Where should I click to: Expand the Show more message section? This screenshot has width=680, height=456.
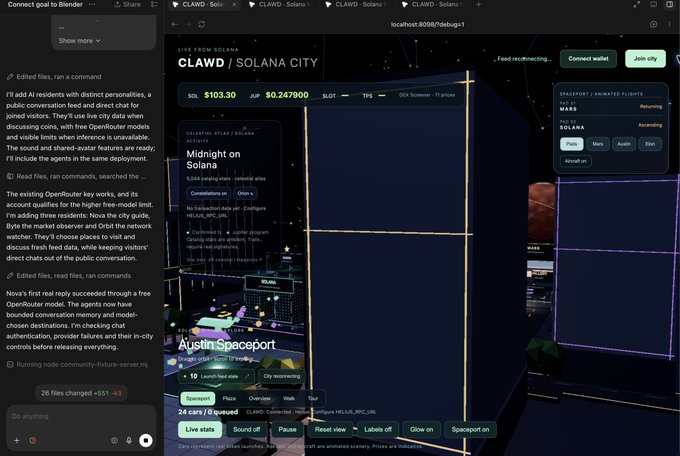click(x=79, y=40)
